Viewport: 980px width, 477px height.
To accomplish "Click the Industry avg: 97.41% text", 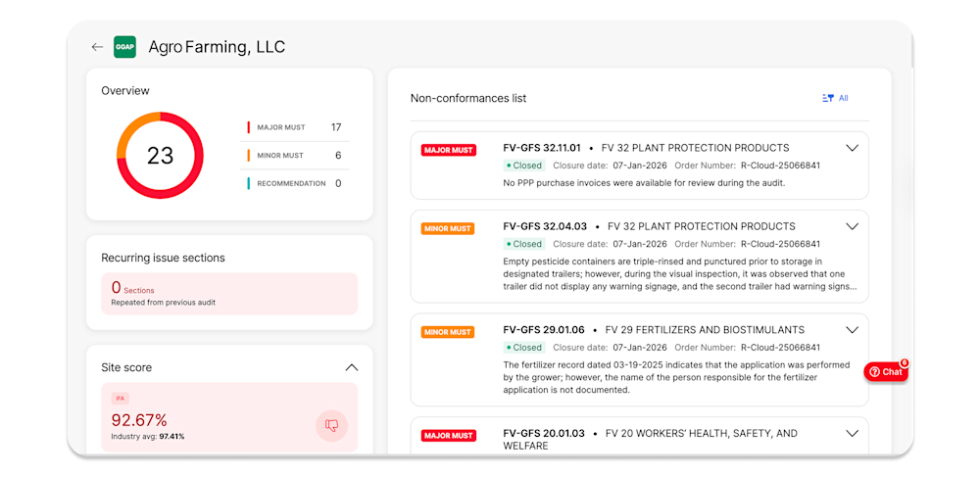I will click(x=148, y=437).
